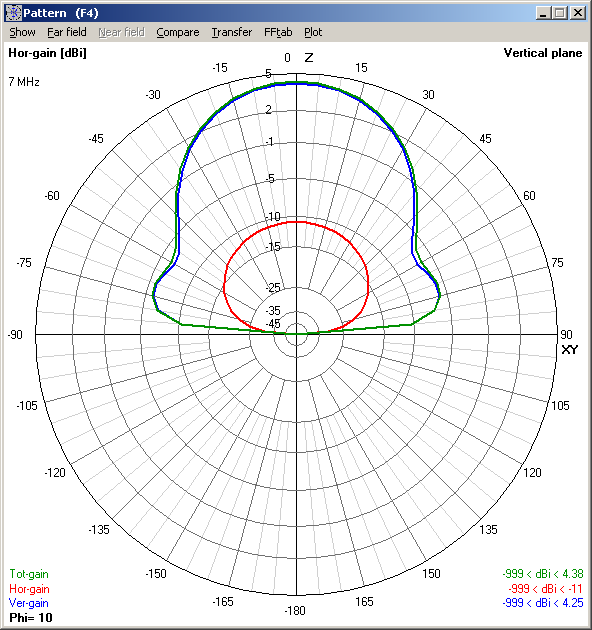
Task: Click the blue Ver-gain legend label
Action: pyautogui.click(x=29, y=603)
